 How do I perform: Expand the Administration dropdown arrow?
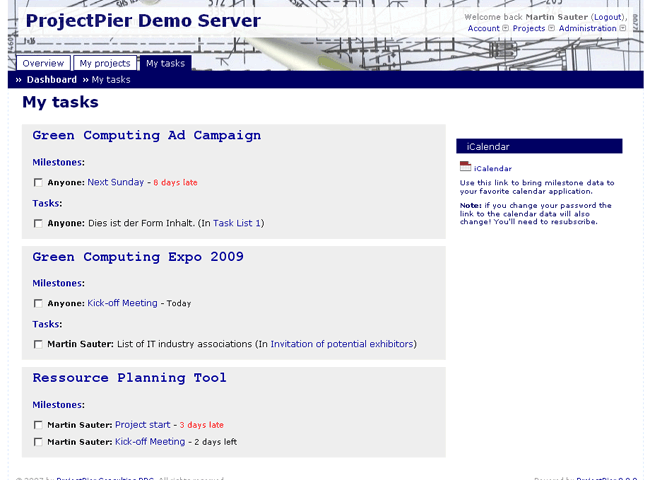pyautogui.click(x=623, y=29)
